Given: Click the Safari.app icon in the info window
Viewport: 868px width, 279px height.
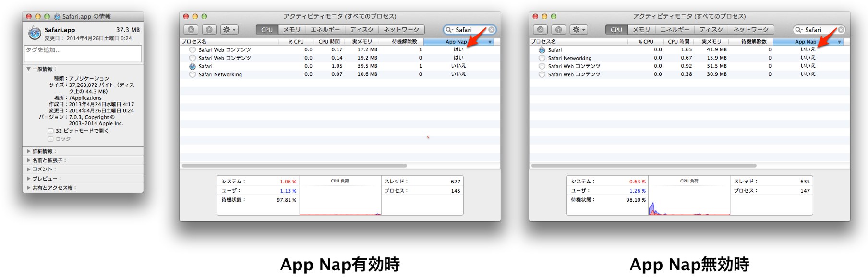Looking at the screenshot, I should pyautogui.click(x=35, y=33).
